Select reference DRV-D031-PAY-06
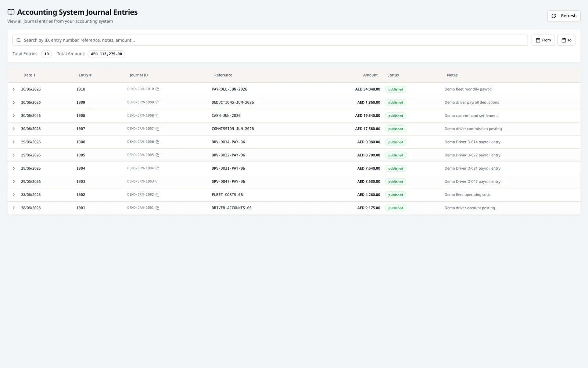The image size is (588, 368). tap(228, 169)
